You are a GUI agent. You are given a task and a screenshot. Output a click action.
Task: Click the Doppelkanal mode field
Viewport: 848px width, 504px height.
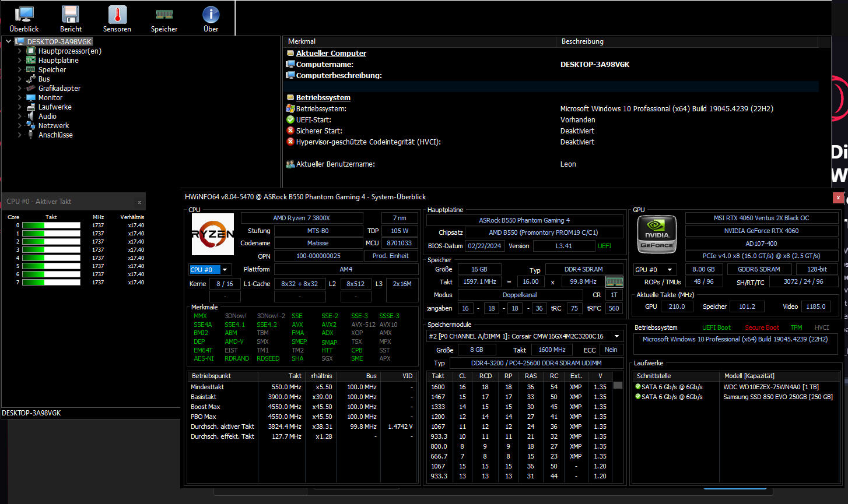coord(519,295)
